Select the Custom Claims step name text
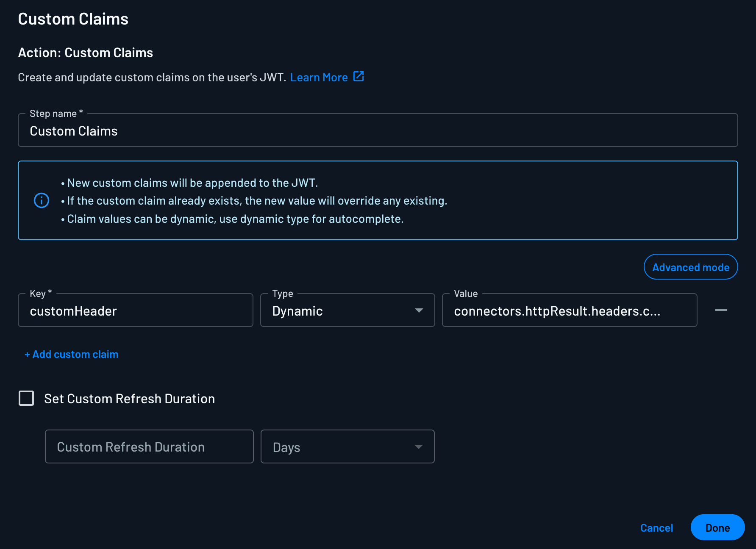Viewport: 756px width, 549px height. tap(74, 130)
